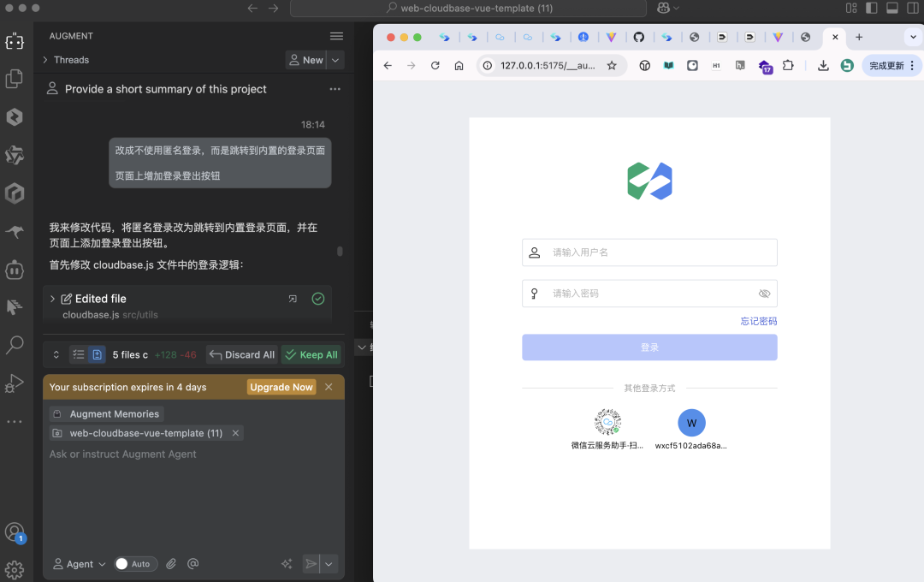Viewport: 924px width, 582px height.
Task: Toggle the changed files list view icon
Action: 78,353
